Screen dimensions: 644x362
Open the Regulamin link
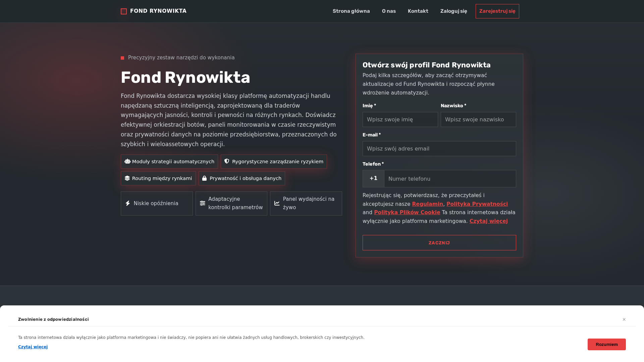click(428, 204)
